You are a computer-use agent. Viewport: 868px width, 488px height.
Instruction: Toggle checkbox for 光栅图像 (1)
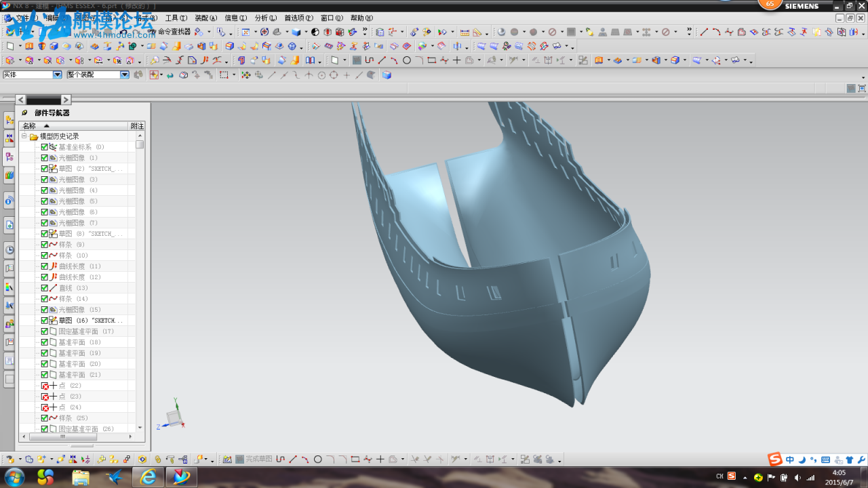click(x=44, y=158)
